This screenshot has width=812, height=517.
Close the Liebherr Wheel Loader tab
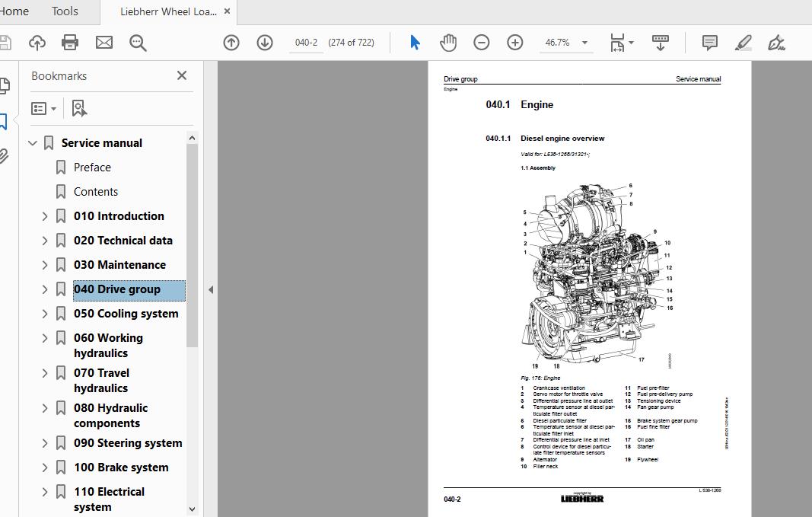tap(227, 11)
